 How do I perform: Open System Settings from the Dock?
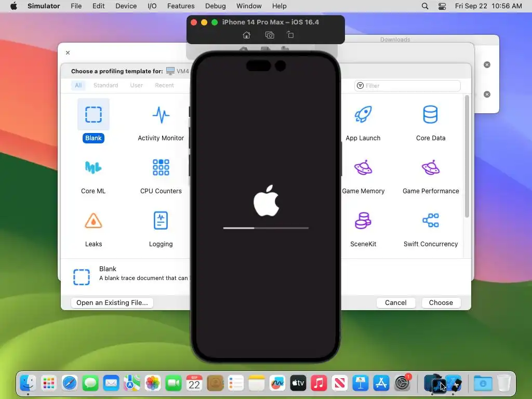(x=402, y=383)
